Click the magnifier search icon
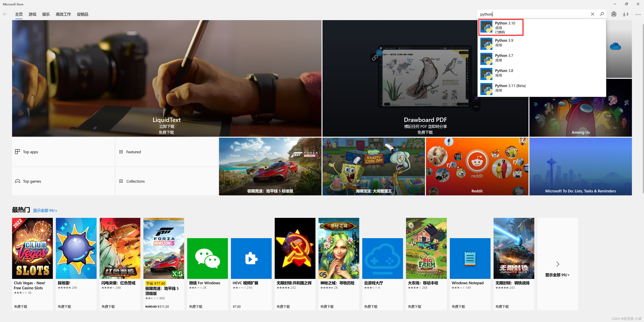Screen dimensions: 644x322 coord(602,14)
